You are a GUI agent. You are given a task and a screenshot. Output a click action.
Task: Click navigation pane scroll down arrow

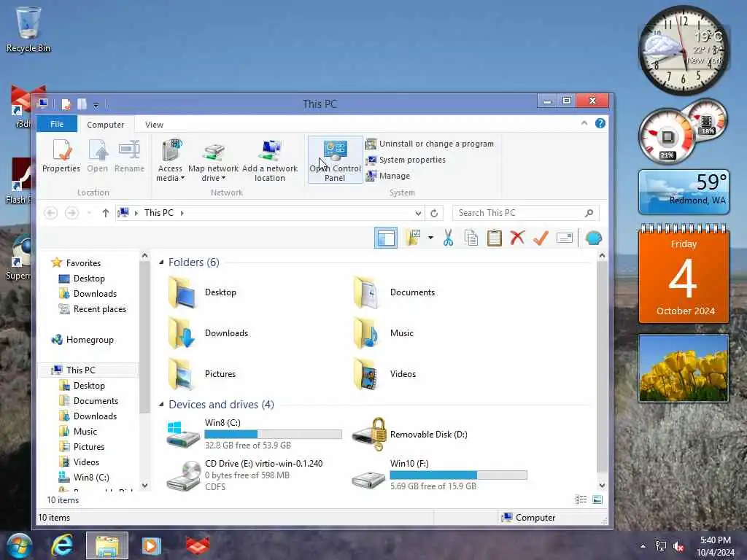pos(145,485)
